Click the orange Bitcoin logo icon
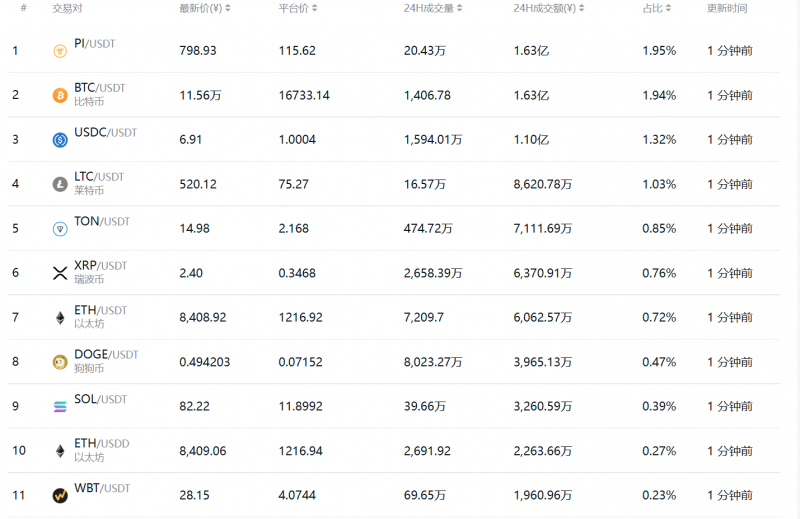The image size is (800, 519). tap(60, 96)
